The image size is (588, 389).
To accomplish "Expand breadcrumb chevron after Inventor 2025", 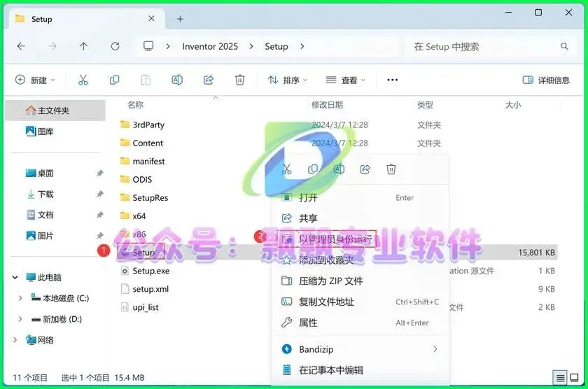I will (x=251, y=46).
